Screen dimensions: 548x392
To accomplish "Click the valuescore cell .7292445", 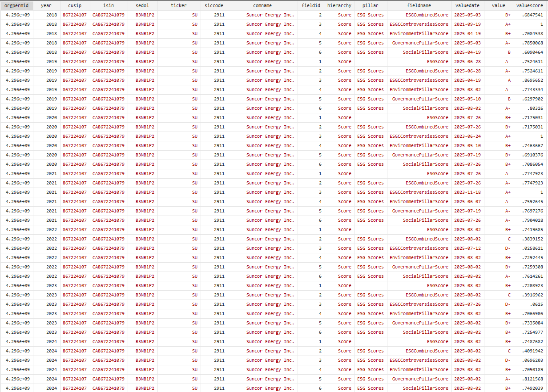I will pyautogui.click(x=529, y=258).
